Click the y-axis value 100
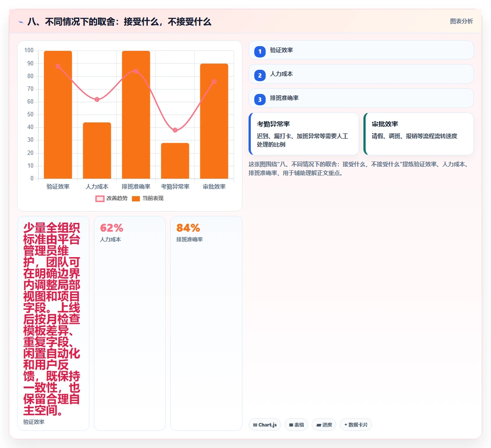 [x=29, y=50]
